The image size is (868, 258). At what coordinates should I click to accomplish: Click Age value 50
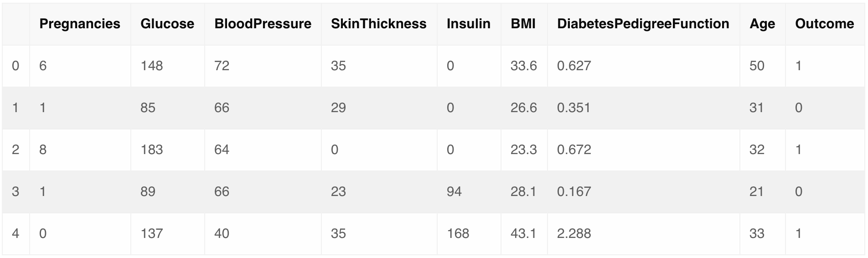(757, 66)
